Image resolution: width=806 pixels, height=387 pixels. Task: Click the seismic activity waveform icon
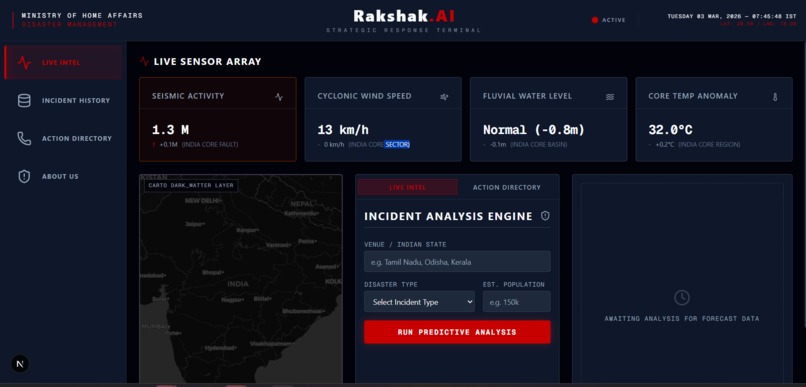point(279,97)
